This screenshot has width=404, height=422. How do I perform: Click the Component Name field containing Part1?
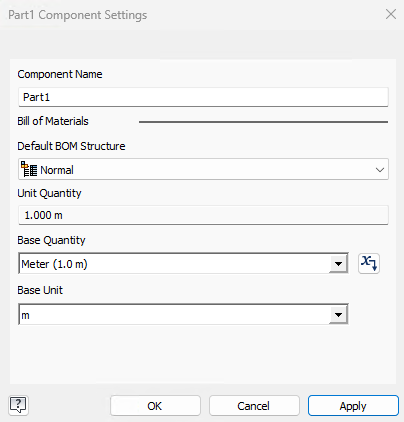click(x=203, y=97)
